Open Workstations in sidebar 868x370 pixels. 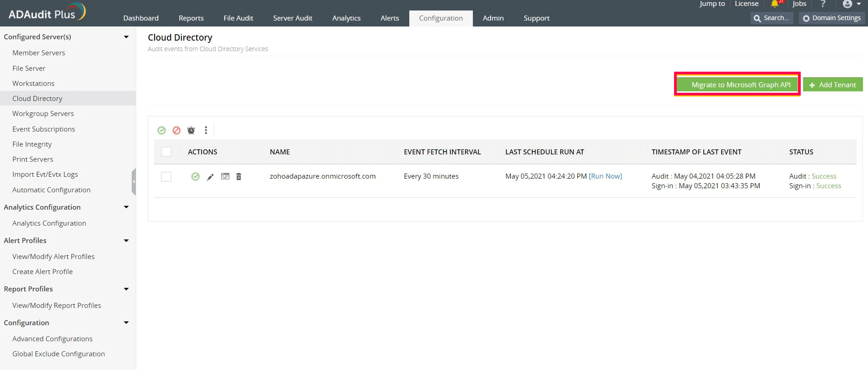[33, 84]
